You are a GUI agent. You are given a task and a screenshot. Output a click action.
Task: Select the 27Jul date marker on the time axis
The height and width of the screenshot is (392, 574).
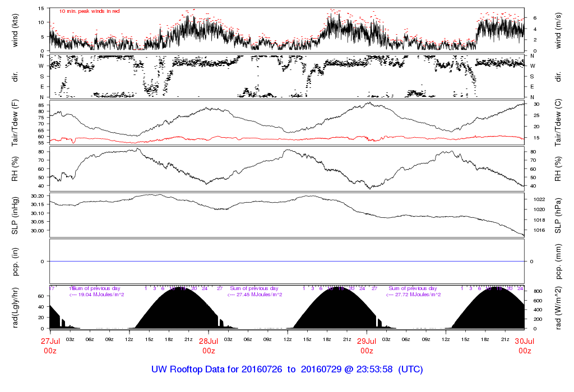tap(50, 341)
